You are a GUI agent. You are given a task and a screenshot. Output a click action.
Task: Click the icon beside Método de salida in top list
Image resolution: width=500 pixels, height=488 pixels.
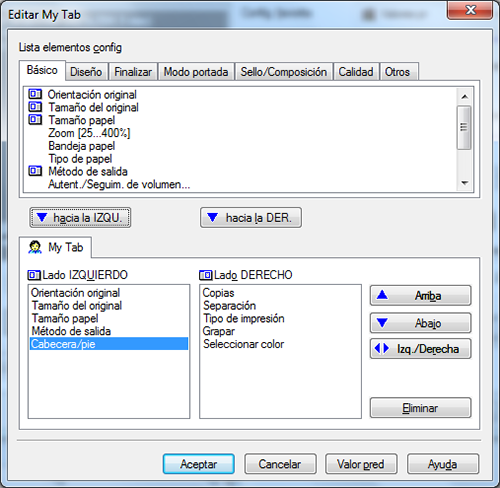click(x=35, y=171)
